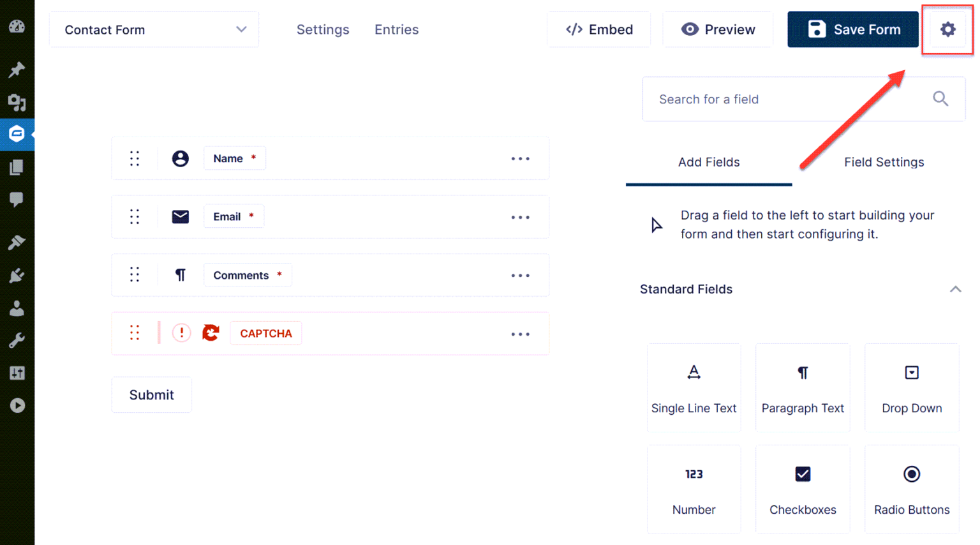Click the Save Form button

853,29
